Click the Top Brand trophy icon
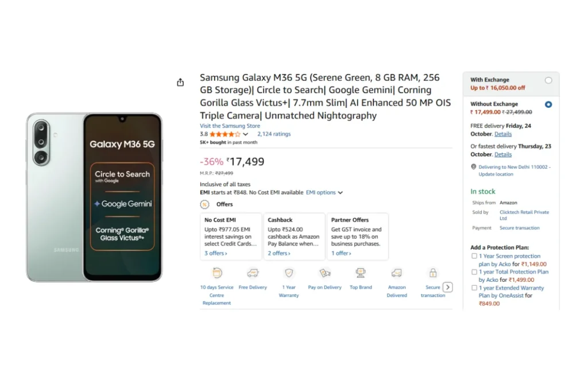This screenshot has width=588, height=392. 361,273
